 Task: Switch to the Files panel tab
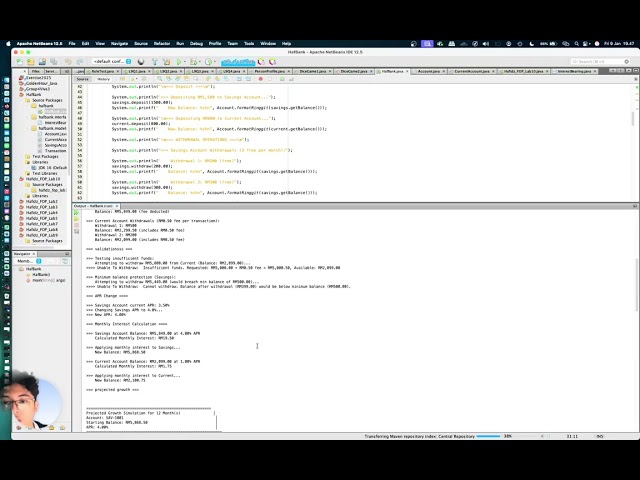click(x=36, y=71)
